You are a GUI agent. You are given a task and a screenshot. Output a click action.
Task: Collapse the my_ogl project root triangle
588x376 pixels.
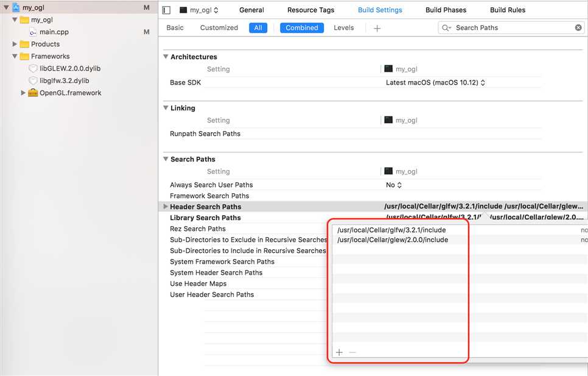[x=6, y=7]
